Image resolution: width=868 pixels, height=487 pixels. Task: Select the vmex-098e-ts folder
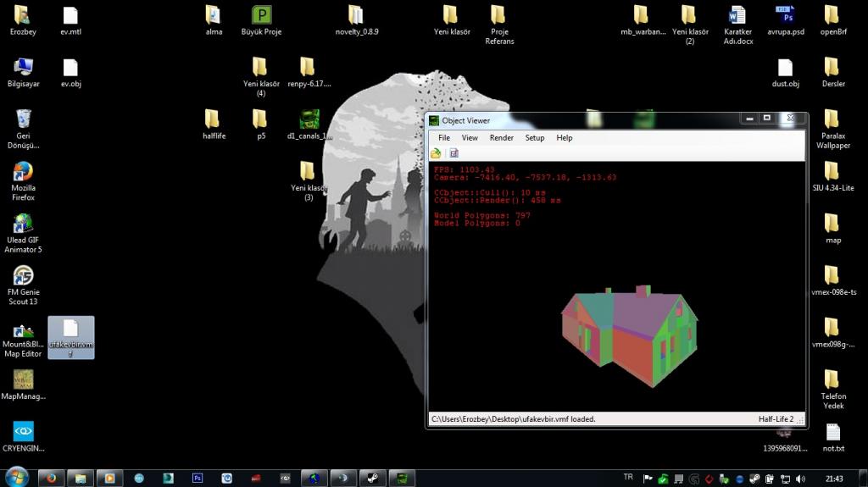833,280
